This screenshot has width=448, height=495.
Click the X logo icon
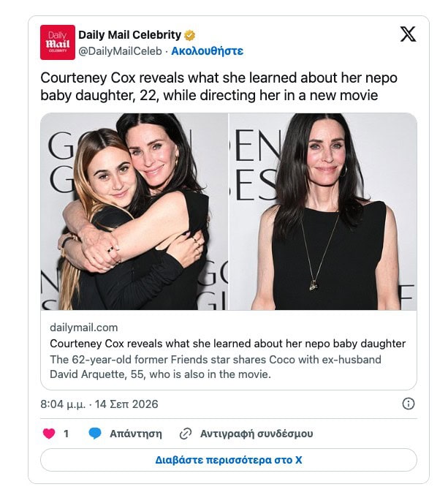click(408, 34)
